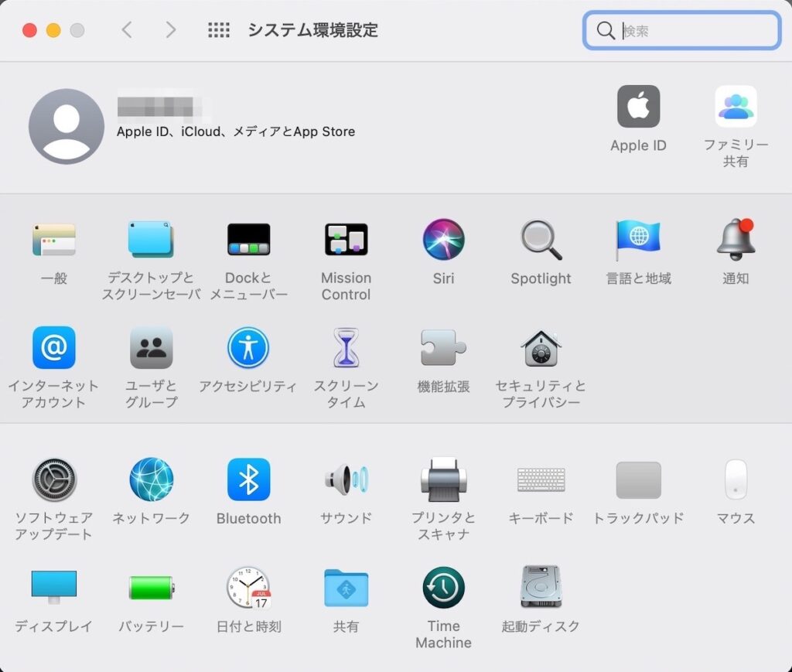This screenshot has width=792, height=672.
Task: Click the ネットワーク globe icon
Action: coord(151,479)
